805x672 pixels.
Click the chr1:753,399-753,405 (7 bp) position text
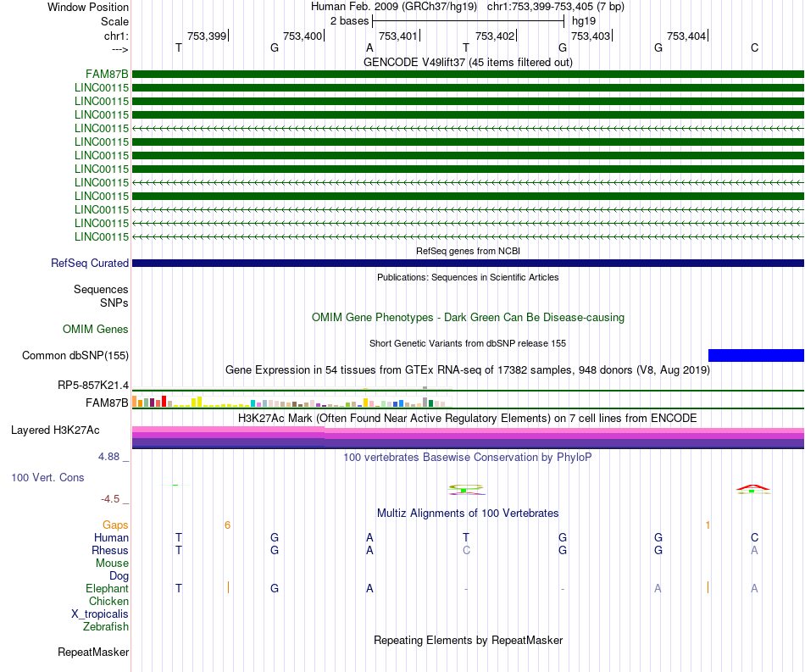click(x=556, y=7)
